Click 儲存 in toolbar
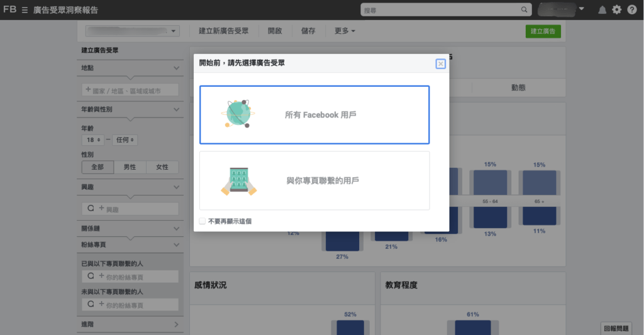The width and height of the screenshot is (644, 335). click(308, 31)
